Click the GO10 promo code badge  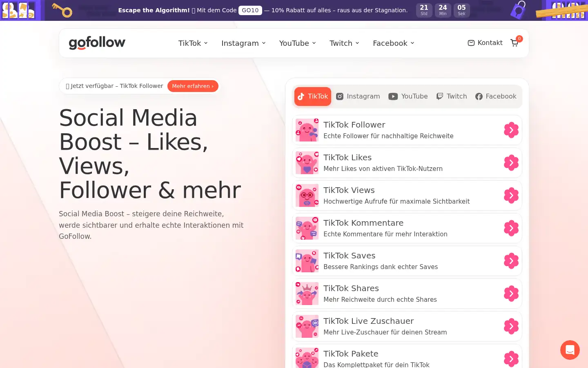pos(250,10)
